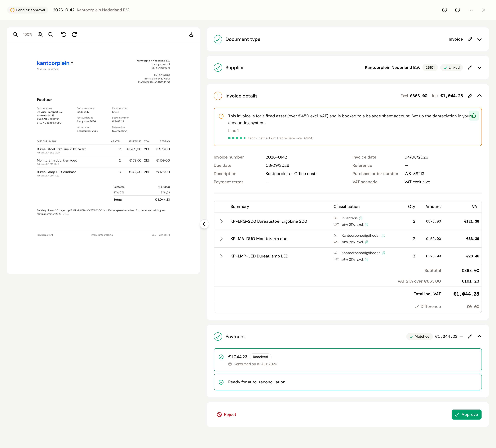Image resolution: width=496 pixels, height=448 pixels.
Task: Expand the KP-LMP-LED Bureaulamp line
Action: tap(221, 256)
